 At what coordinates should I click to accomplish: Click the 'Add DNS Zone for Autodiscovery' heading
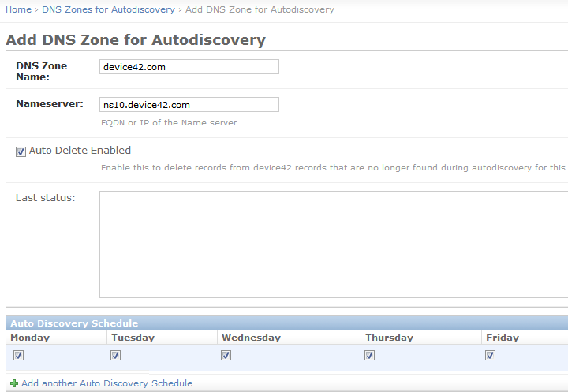click(136, 40)
